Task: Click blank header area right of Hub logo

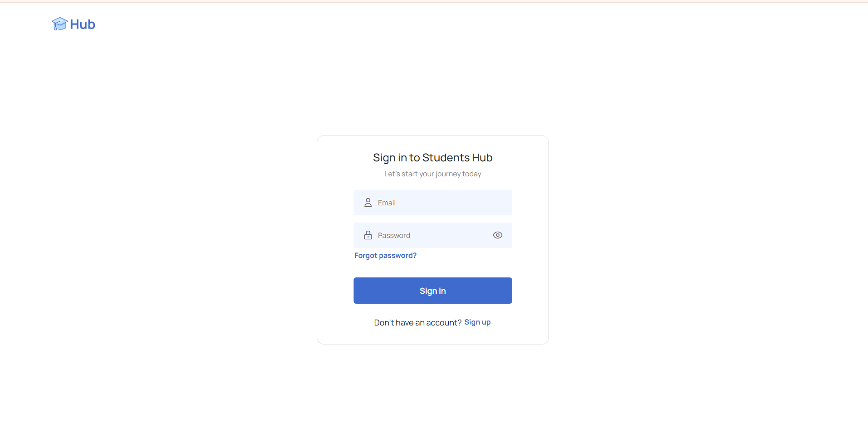Action: pyautogui.click(x=408, y=24)
